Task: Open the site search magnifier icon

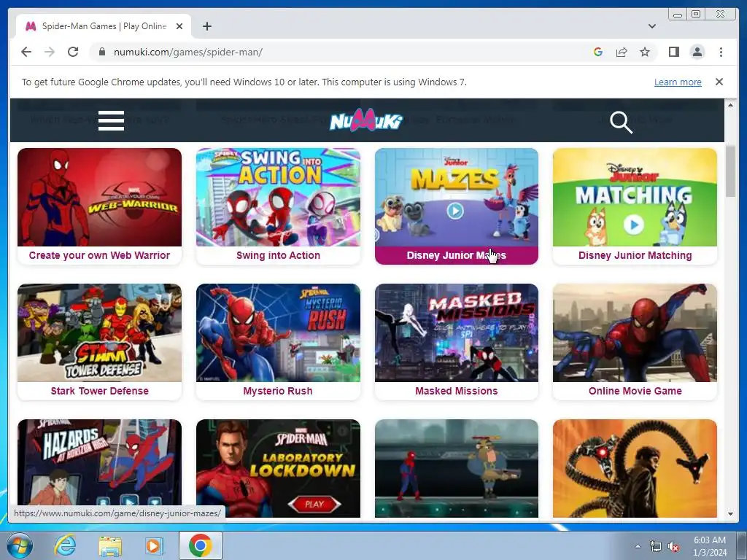Action: coord(621,122)
